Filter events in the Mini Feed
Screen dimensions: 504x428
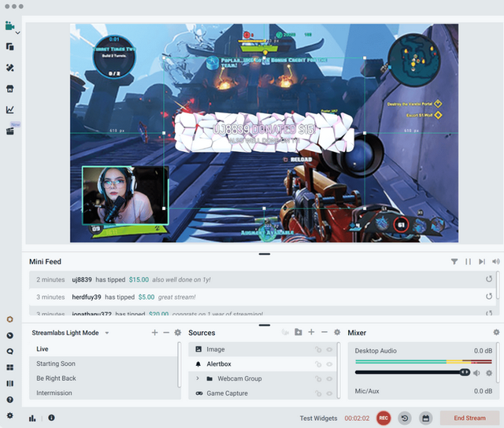coord(454,262)
